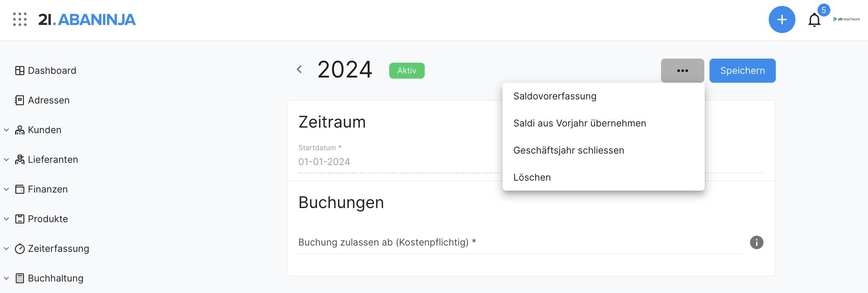
Task: Go back using the arrow beside 2024
Action: click(x=299, y=69)
